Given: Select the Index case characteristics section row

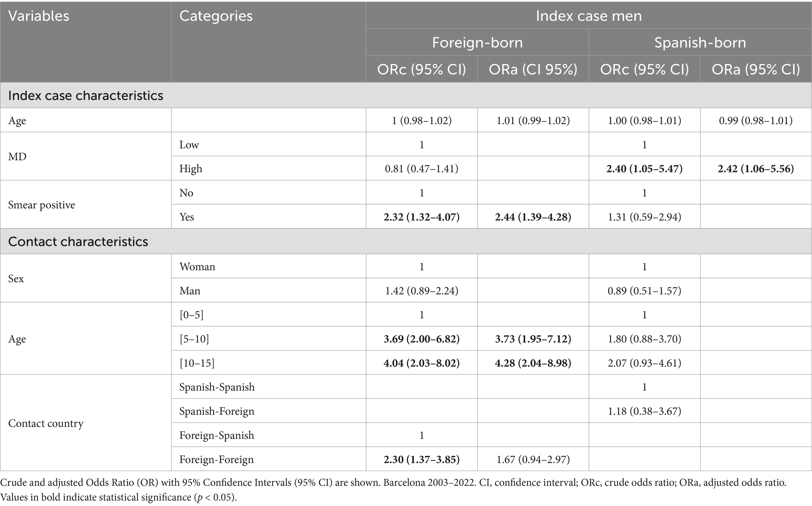Looking at the screenshot, I should point(86,96).
